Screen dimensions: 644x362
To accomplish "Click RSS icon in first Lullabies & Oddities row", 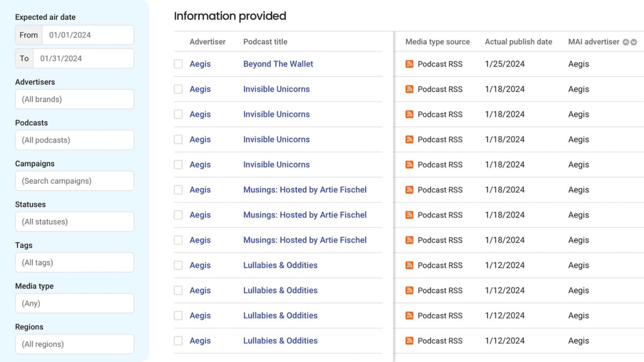I will (x=409, y=265).
